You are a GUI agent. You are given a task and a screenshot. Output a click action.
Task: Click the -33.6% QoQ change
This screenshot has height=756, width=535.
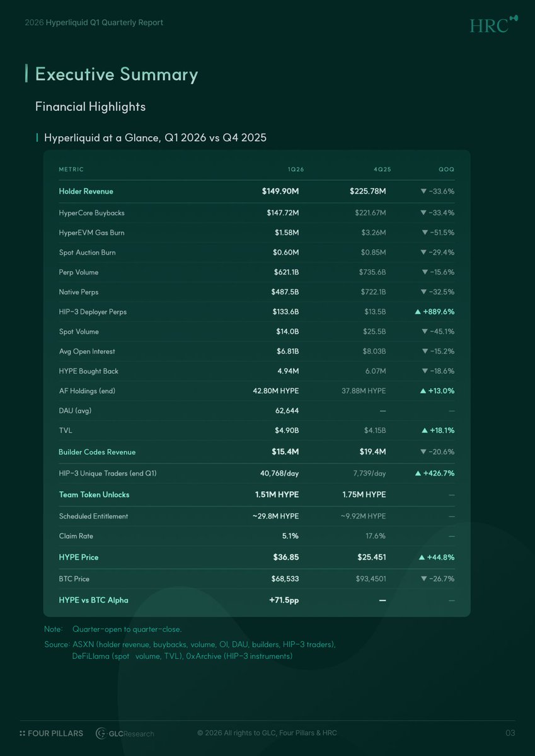pyautogui.click(x=437, y=192)
